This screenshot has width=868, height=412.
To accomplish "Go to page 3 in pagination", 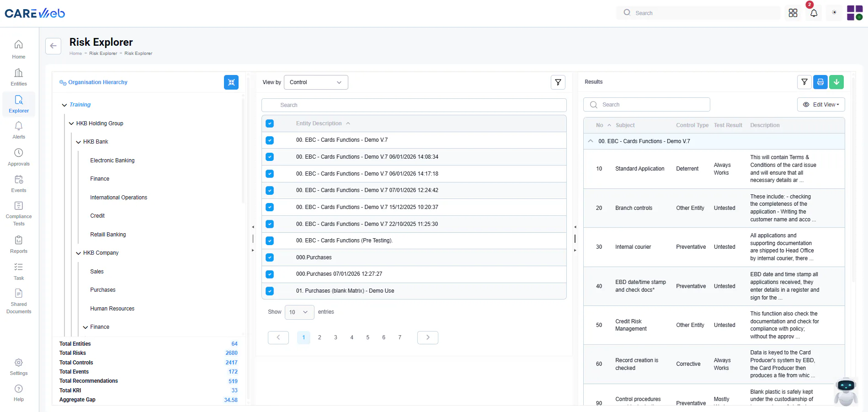I will 335,337.
